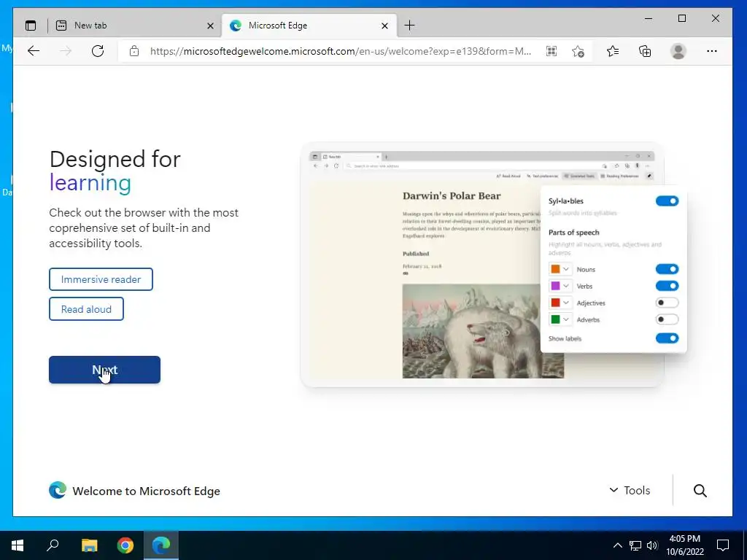Screen dimensions: 747x560
Task: Switch to the New tab tab
Action: point(135,26)
